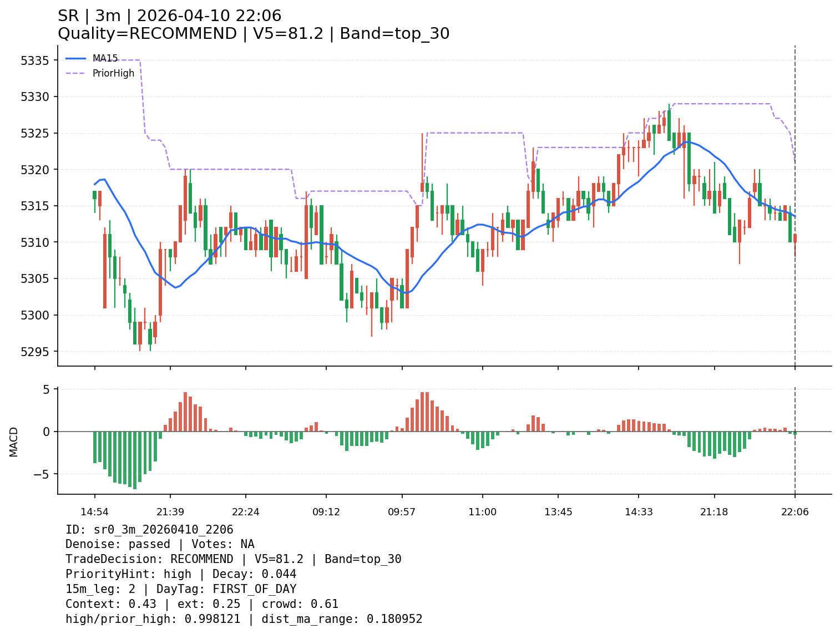Click the PriorHigh legend label
Image resolution: width=840 pixels, height=634 pixels.
[x=113, y=73]
